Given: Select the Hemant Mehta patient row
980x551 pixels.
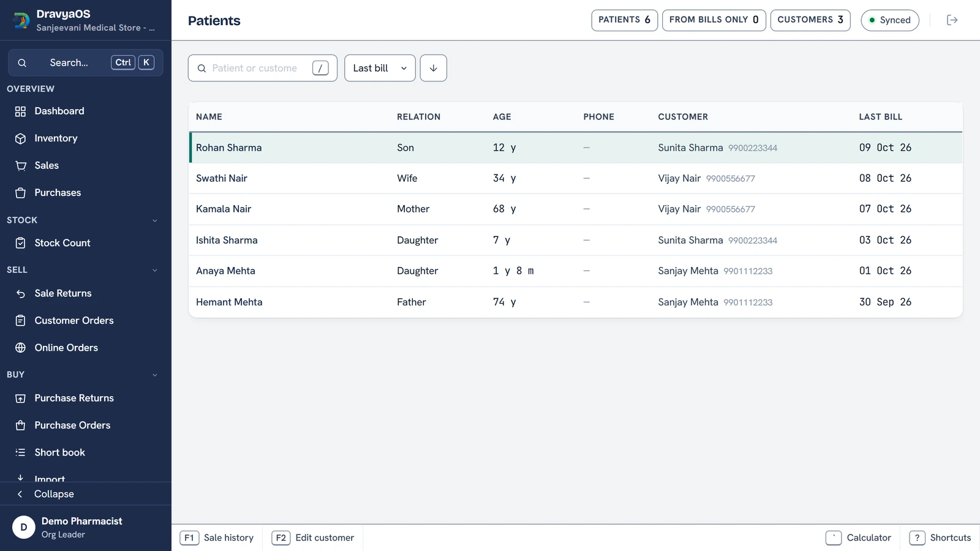Looking at the screenshot, I should 576,302.
